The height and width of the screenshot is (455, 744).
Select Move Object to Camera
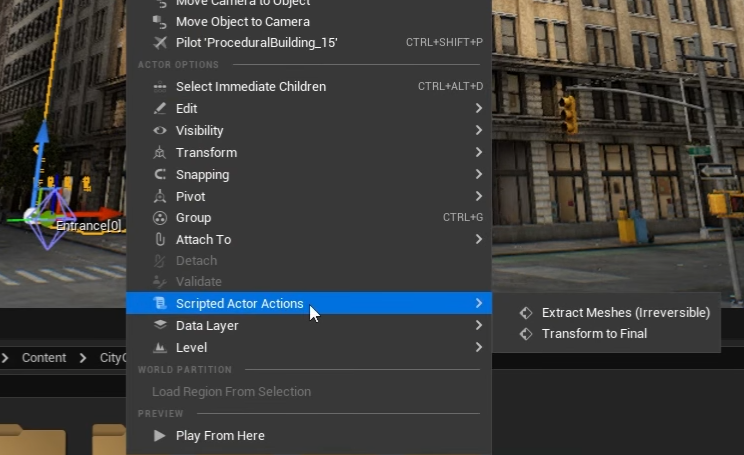click(x=242, y=22)
